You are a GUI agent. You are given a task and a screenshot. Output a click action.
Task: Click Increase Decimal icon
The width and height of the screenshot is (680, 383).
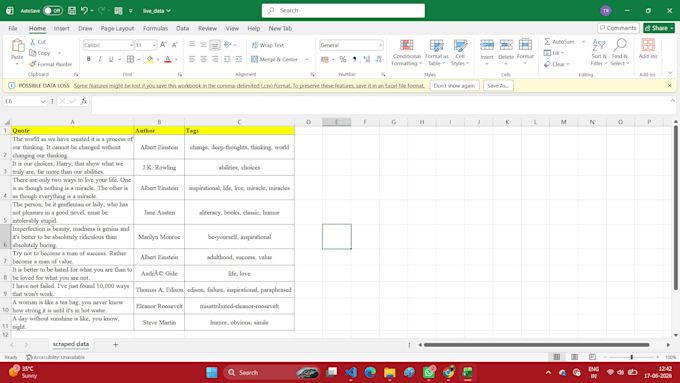pos(367,59)
